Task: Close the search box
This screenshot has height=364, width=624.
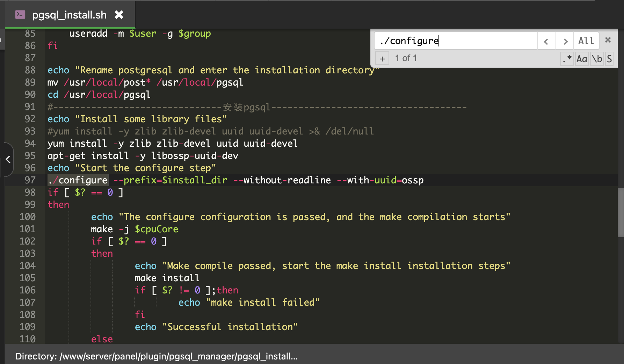Action: click(x=608, y=40)
